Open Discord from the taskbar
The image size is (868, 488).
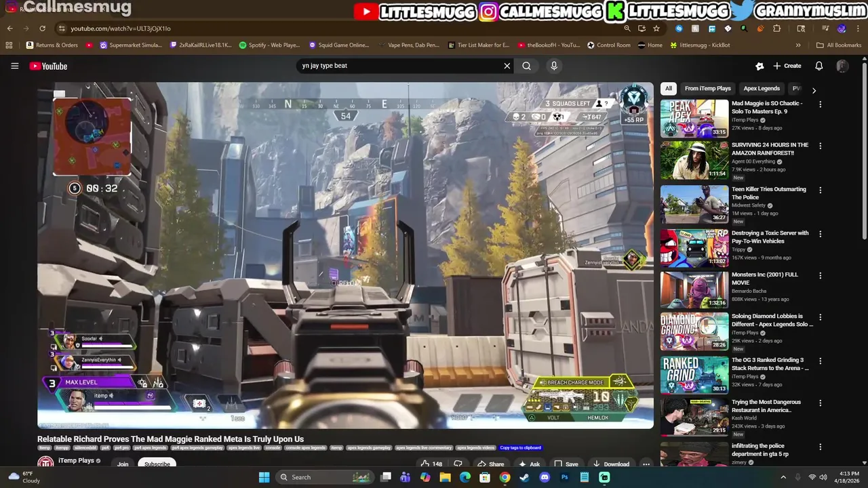(x=545, y=477)
